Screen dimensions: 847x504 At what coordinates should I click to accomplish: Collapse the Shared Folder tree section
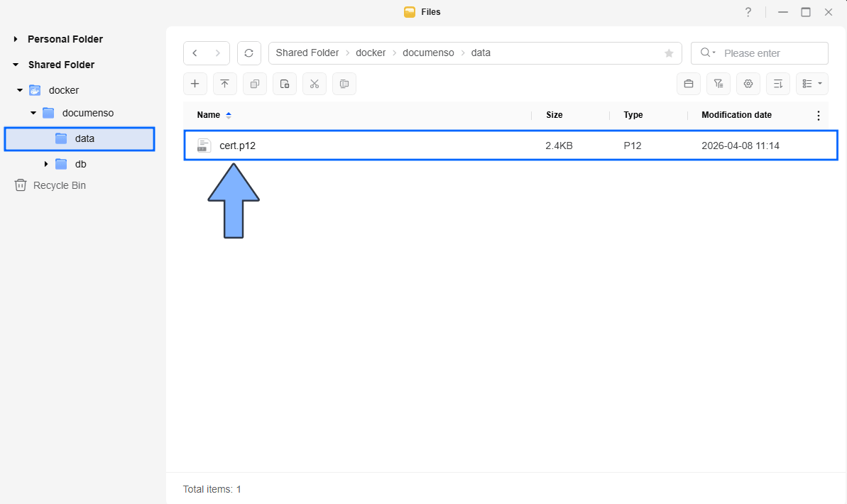pos(16,65)
